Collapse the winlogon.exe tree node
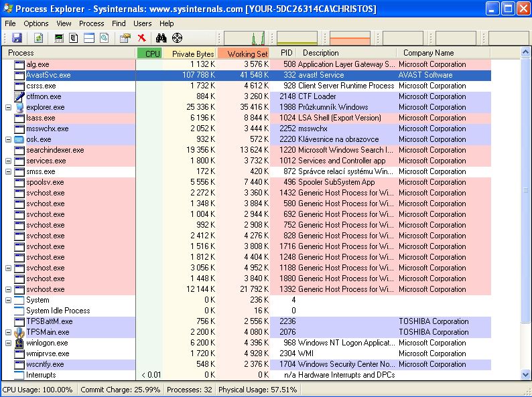The height and width of the screenshot is (397, 532). point(9,343)
